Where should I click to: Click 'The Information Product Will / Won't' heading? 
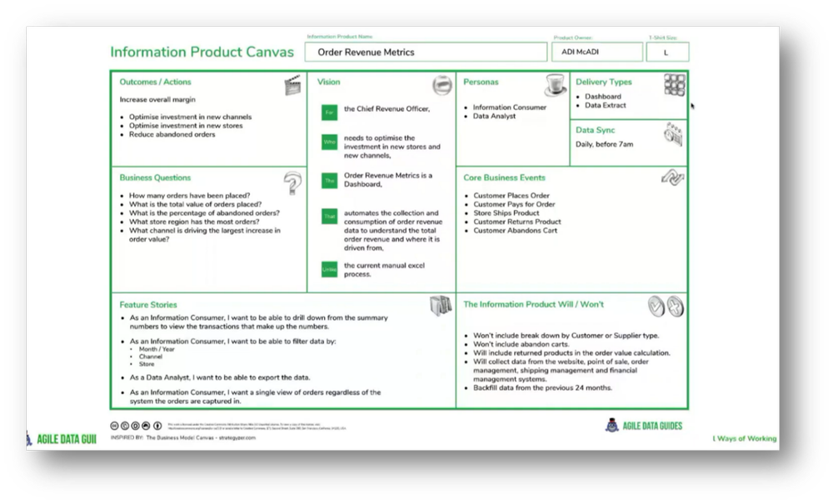533,304
